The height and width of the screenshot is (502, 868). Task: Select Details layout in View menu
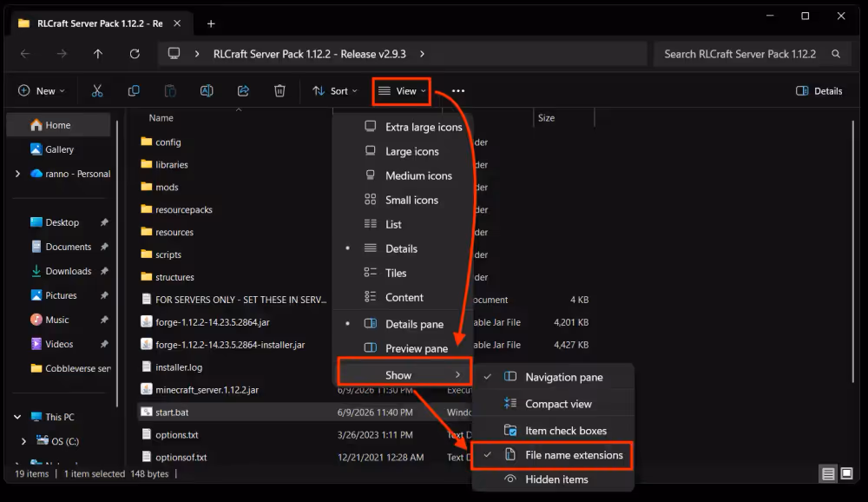click(x=403, y=248)
